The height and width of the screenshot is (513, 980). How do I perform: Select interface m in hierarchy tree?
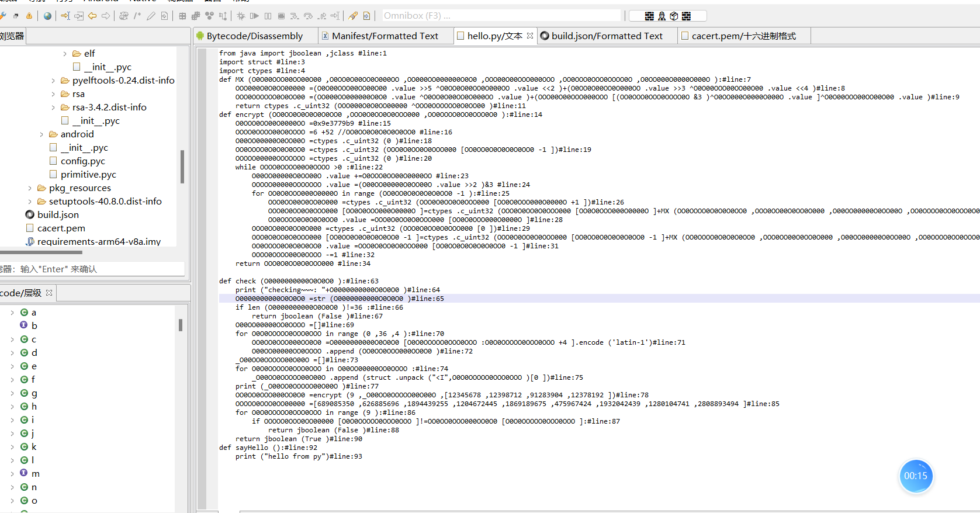coord(30,474)
